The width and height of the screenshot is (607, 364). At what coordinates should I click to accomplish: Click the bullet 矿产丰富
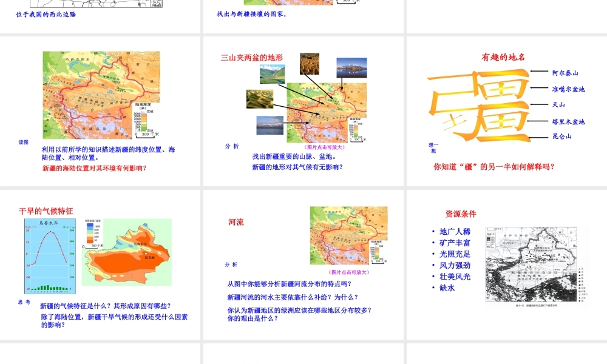[455, 243]
